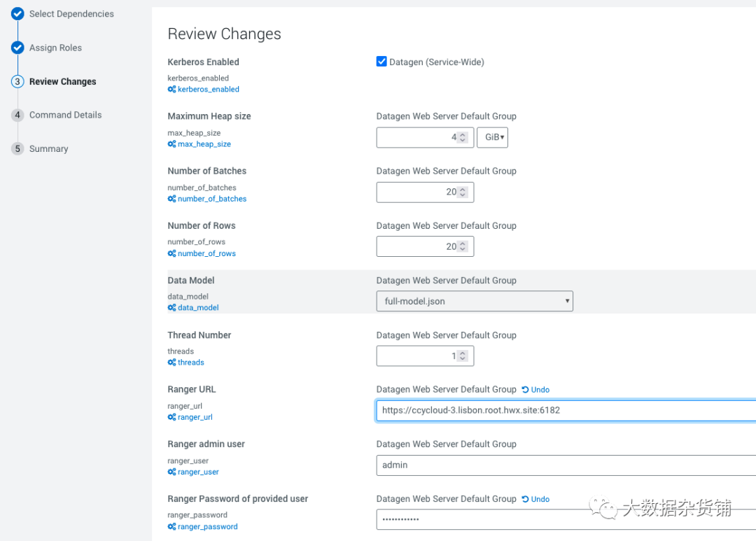Open the ranger_user link
756x541 pixels.
[x=198, y=472]
